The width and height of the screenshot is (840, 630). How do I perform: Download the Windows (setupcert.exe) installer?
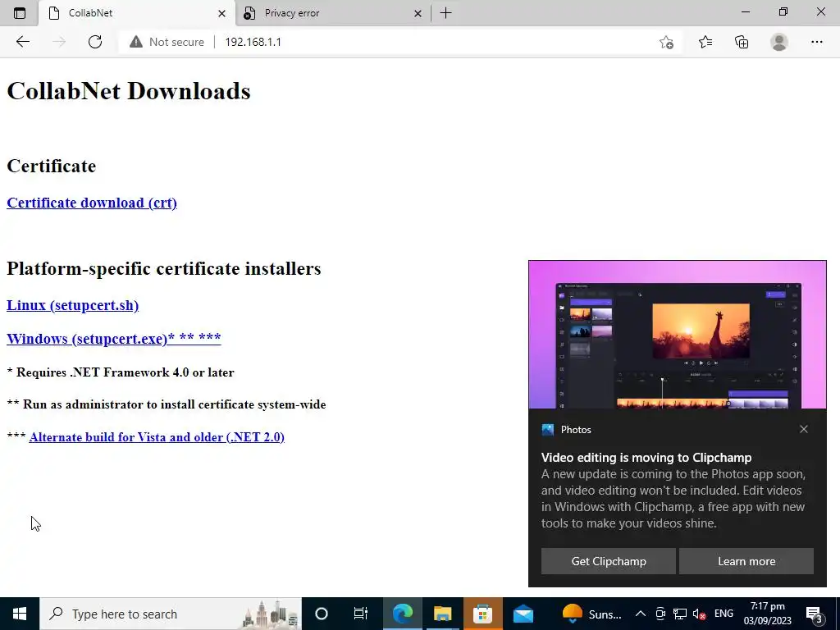point(113,339)
